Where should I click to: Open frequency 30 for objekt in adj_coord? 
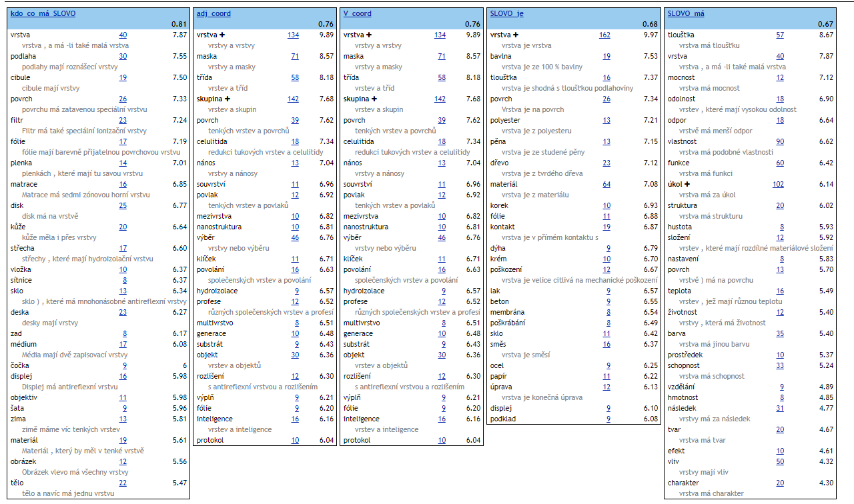point(295,355)
